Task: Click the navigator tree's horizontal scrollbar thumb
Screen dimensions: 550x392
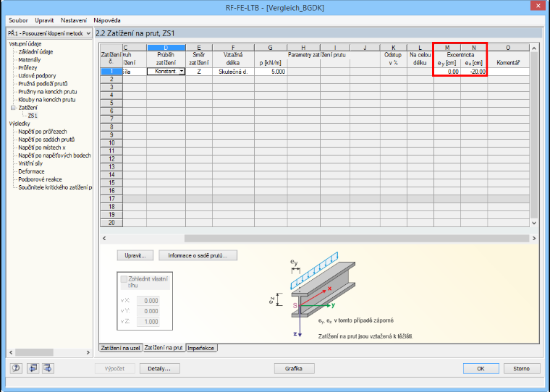Action: pyautogui.click(x=35, y=352)
